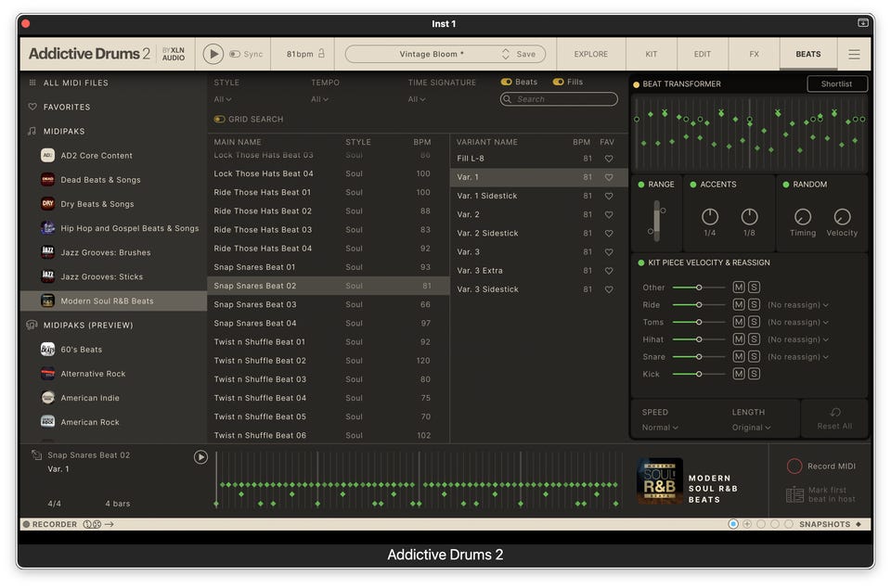Open the Shortlist
This screenshot has height=588, width=891.
tap(836, 84)
